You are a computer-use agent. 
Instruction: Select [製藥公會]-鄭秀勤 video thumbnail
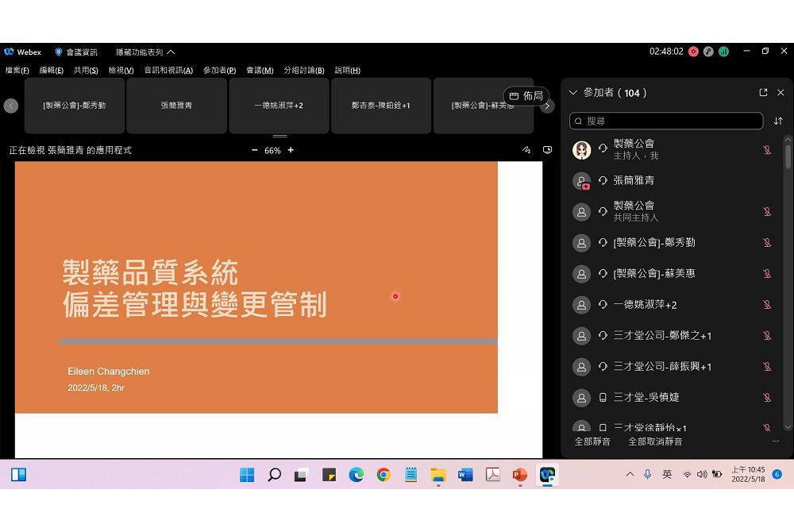click(x=75, y=106)
